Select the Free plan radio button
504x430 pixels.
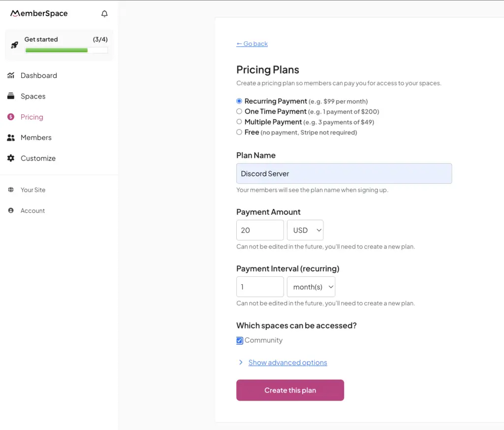tap(239, 132)
